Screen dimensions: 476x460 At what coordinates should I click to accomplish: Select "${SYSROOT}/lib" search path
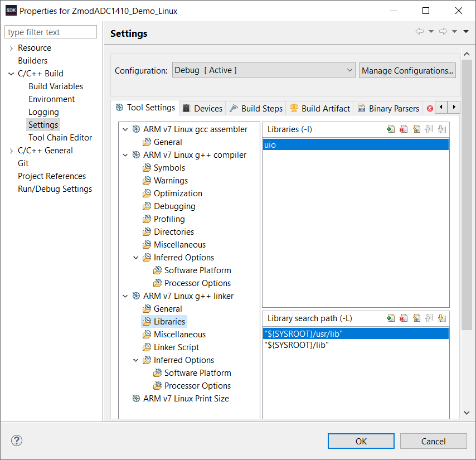click(x=356, y=345)
